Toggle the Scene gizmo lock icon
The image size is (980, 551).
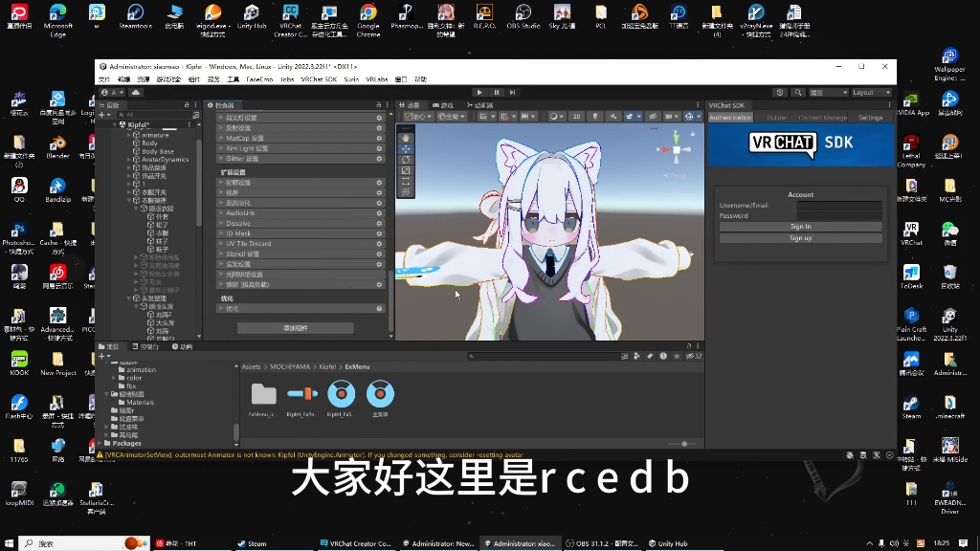click(693, 134)
